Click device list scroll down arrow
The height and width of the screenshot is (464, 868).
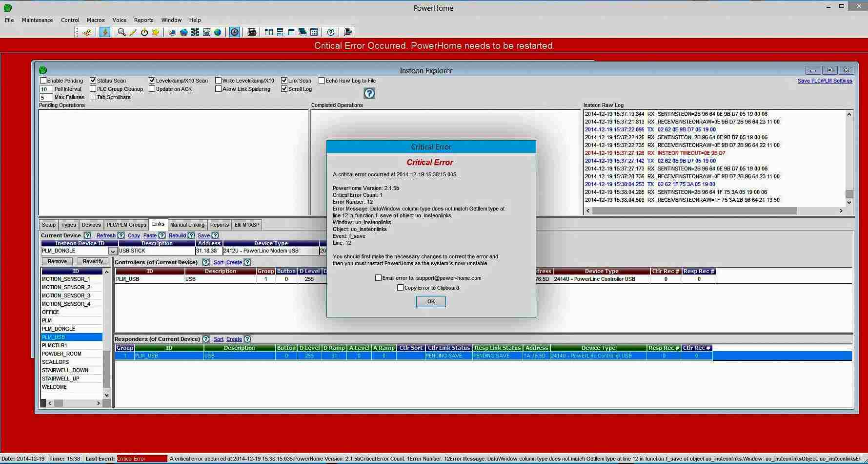[107, 395]
